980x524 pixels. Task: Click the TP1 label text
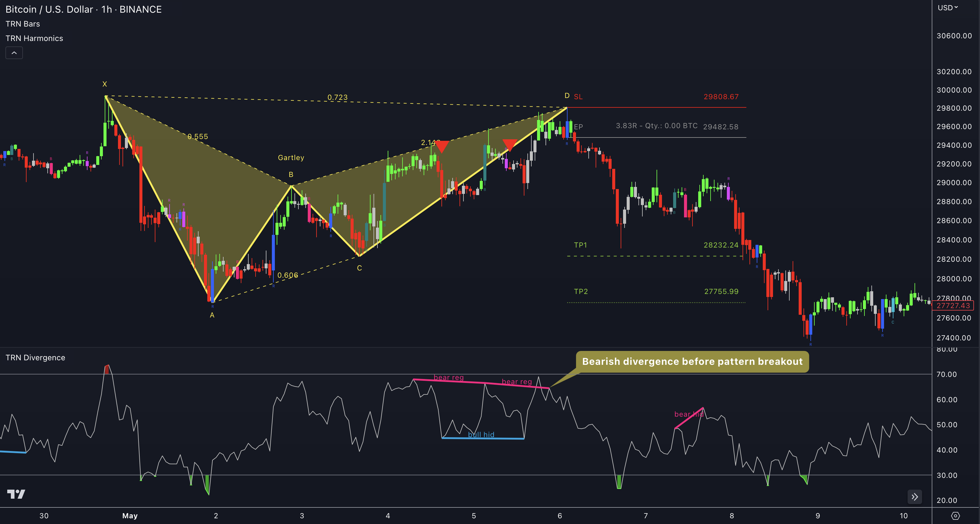click(581, 245)
